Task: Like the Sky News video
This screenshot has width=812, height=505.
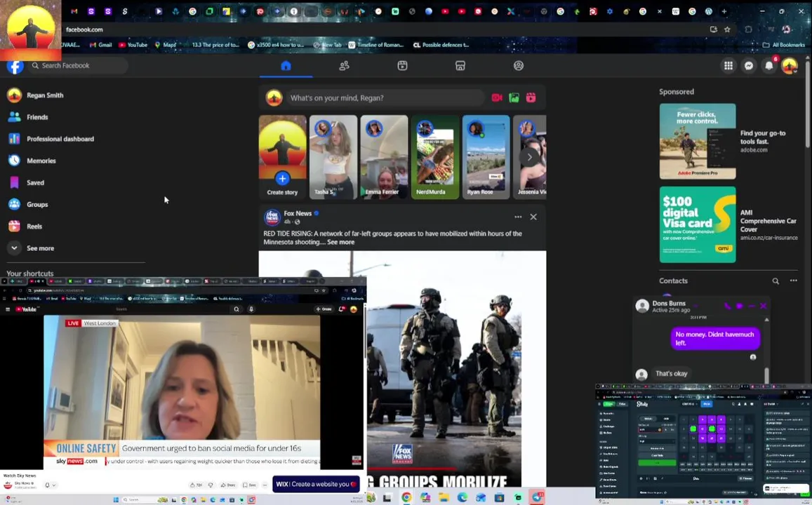Action: [197, 485]
